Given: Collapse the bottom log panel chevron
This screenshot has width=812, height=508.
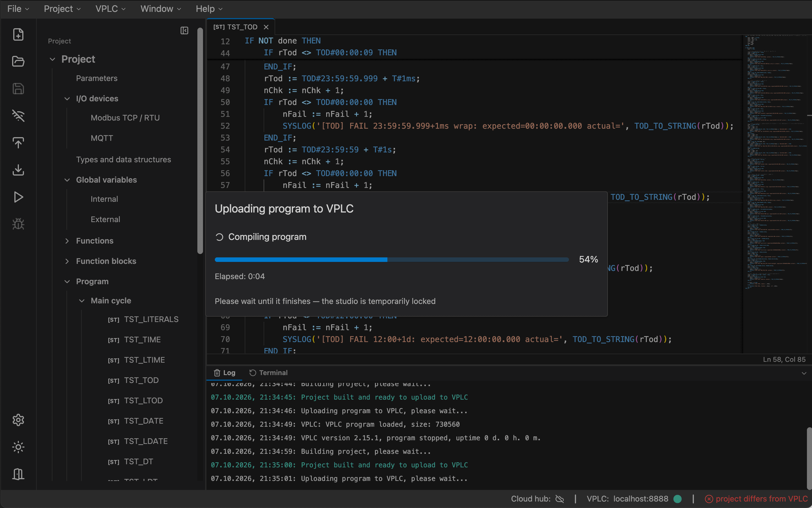Looking at the screenshot, I should 804,373.
